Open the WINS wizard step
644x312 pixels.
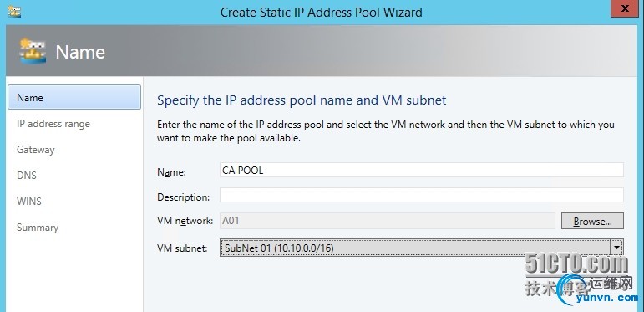tap(28, 202)
